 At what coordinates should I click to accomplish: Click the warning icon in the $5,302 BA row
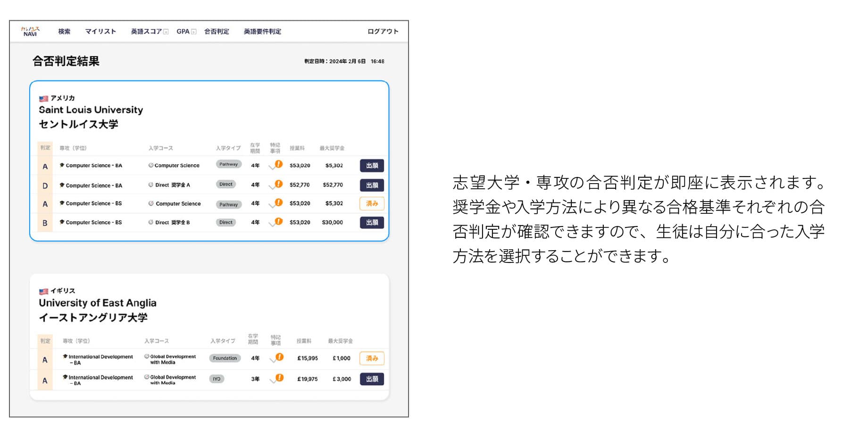click(279, 164)
